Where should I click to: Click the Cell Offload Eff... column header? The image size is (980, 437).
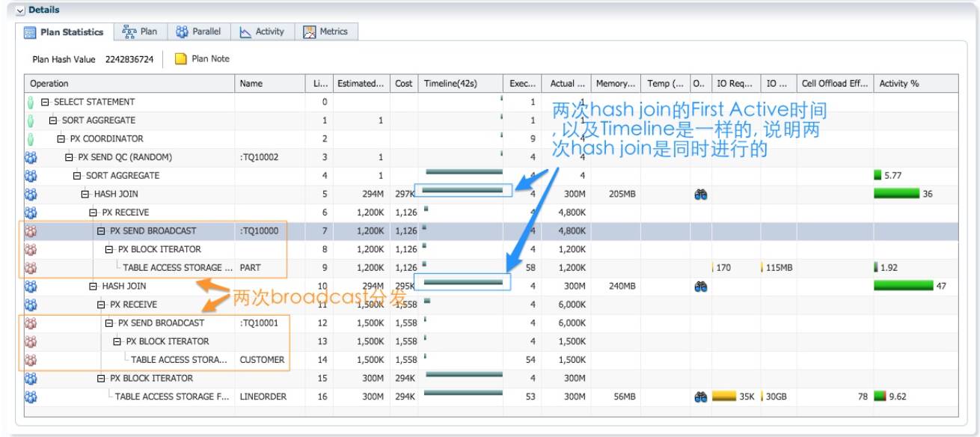point(835,84)
